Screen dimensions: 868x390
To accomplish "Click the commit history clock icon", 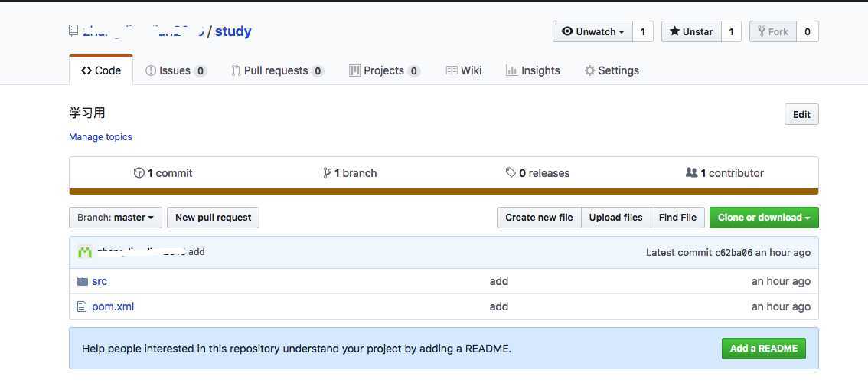I will pos(139,173).
